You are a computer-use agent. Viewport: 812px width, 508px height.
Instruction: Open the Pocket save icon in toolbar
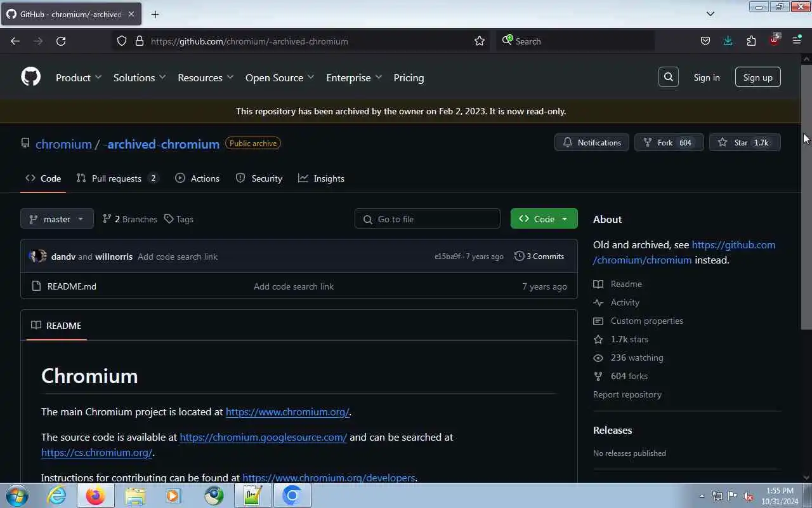[x=705, y=41]
